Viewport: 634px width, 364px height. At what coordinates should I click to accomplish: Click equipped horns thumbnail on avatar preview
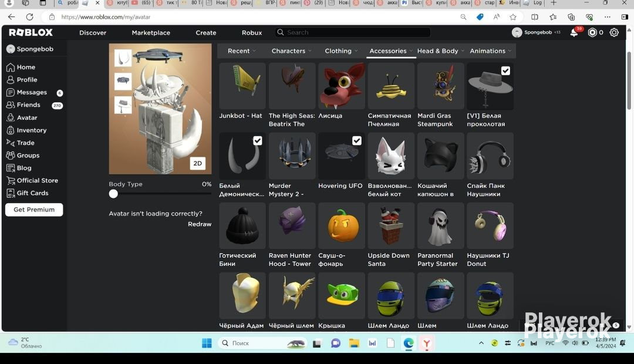123,58
